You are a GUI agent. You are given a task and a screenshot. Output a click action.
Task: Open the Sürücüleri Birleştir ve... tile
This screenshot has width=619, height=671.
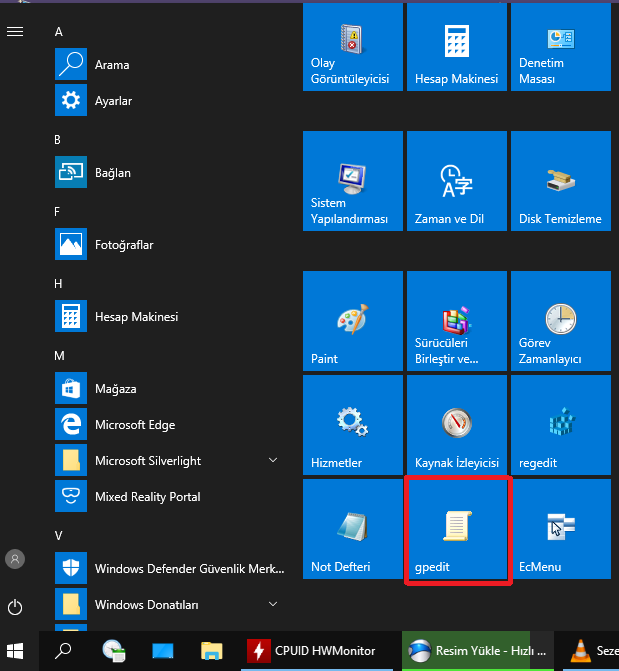pos(457,321)
